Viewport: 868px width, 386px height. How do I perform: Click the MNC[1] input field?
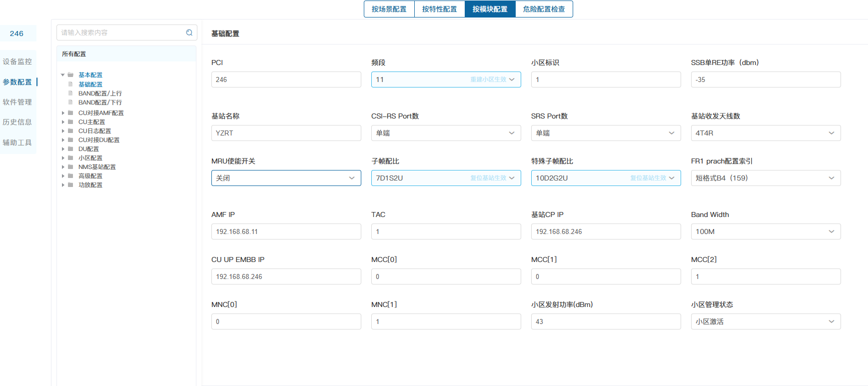446,321
